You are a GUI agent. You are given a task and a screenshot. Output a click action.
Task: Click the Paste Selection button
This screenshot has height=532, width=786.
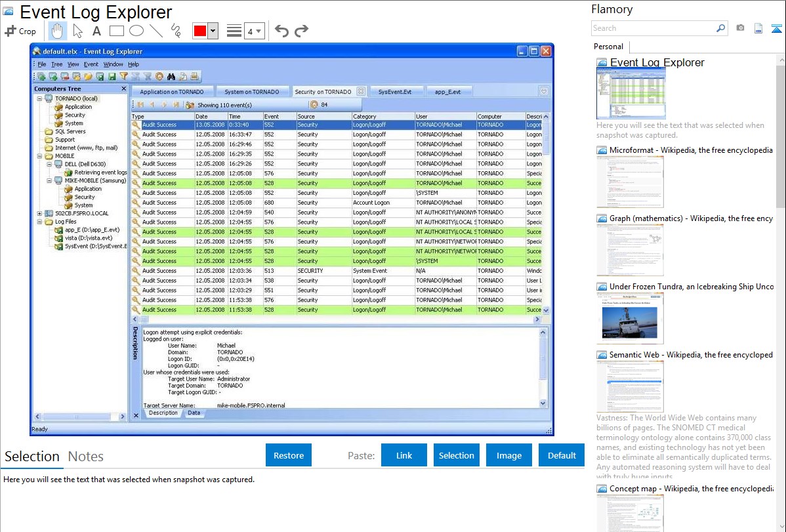tap(456, 455)
